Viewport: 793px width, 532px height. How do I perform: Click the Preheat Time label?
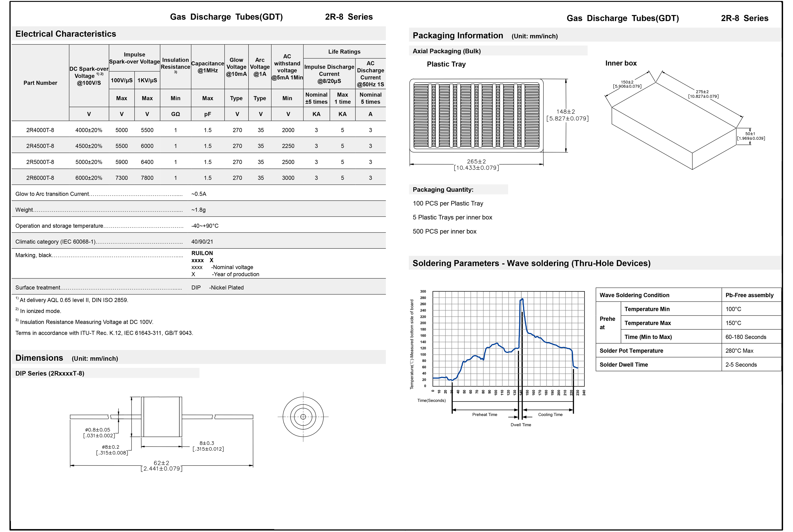coord(484,415)
